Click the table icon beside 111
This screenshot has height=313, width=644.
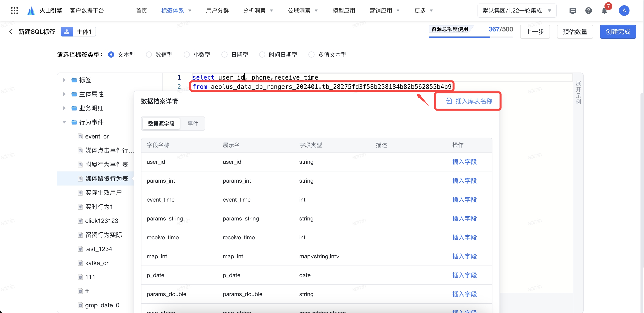click(x=80, y=277)
